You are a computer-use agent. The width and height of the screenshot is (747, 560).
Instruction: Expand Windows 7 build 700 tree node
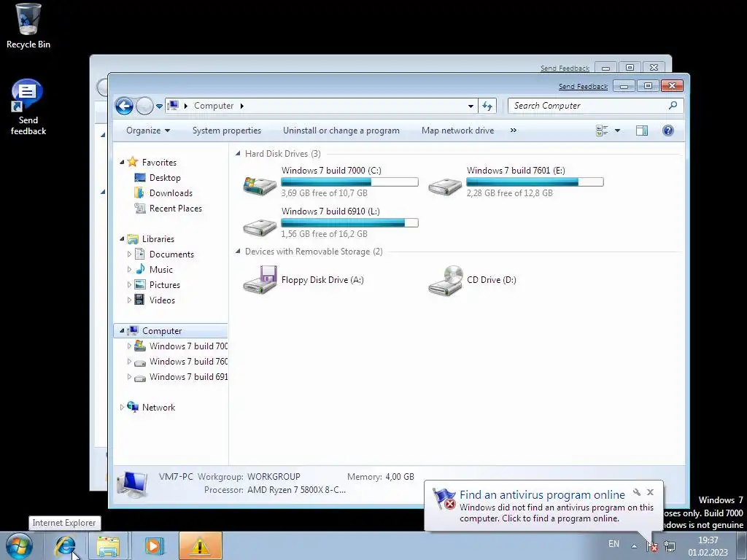click(x=128, y=346)
